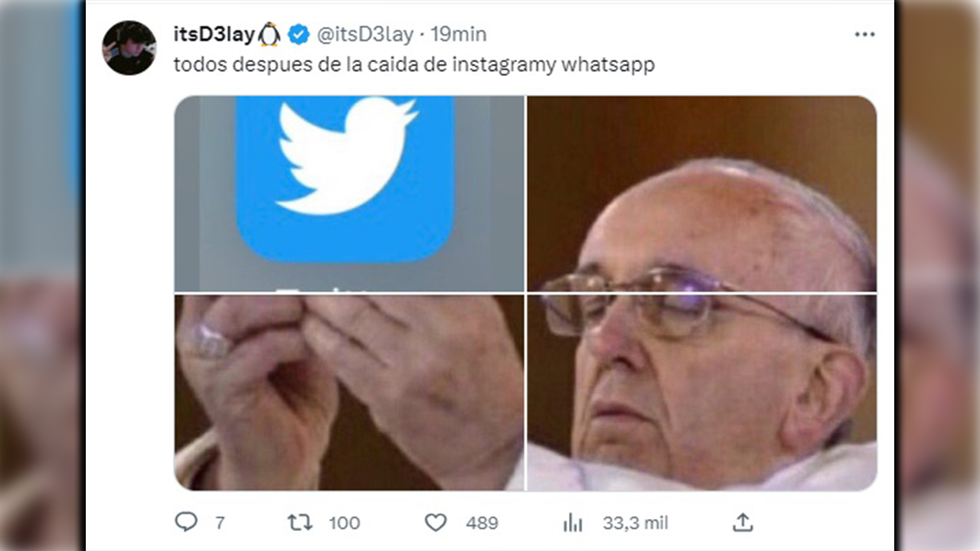Click the itsD3lay display name

click(x=214, y=34)
